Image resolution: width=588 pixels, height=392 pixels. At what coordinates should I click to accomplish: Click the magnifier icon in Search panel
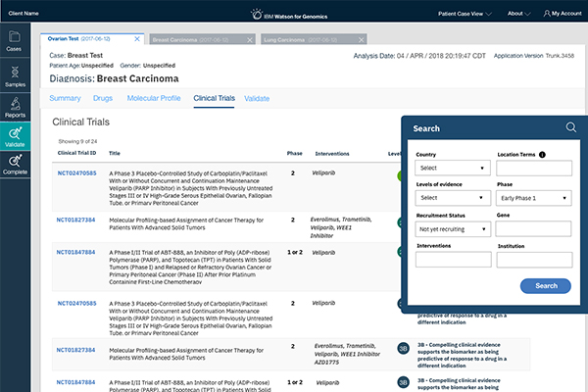point(570,127)
